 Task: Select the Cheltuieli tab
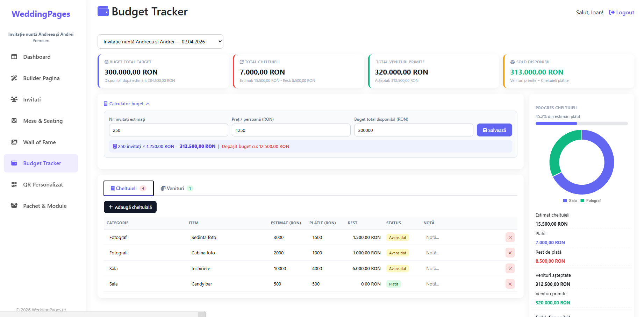tap(128, 189)
